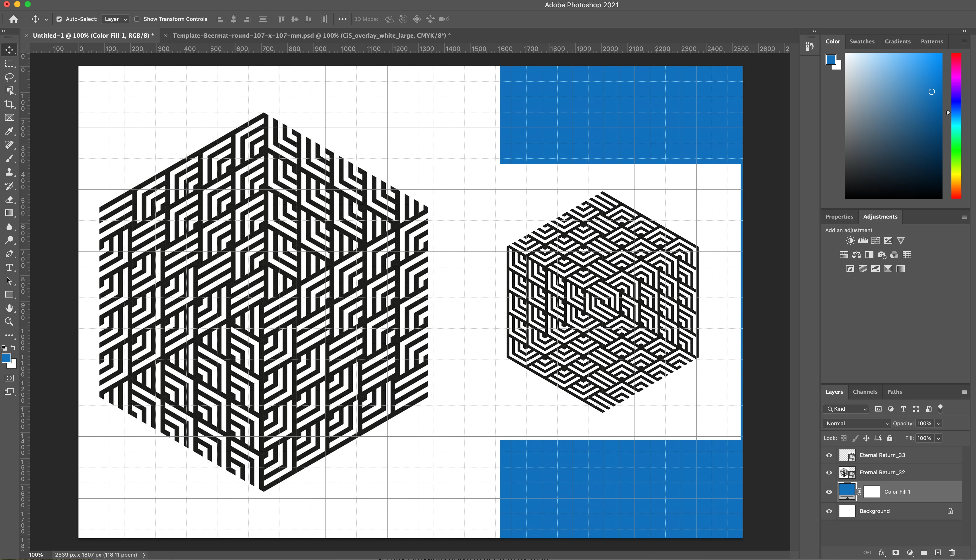Click the Home icon in options bar
Viewport: 976px width, 560px height.
13,19
